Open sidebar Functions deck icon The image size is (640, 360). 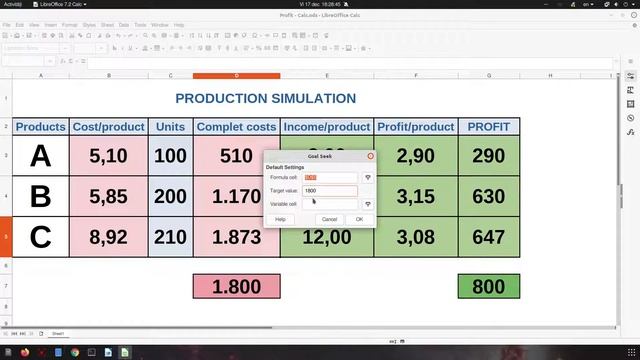pos(631,132)
